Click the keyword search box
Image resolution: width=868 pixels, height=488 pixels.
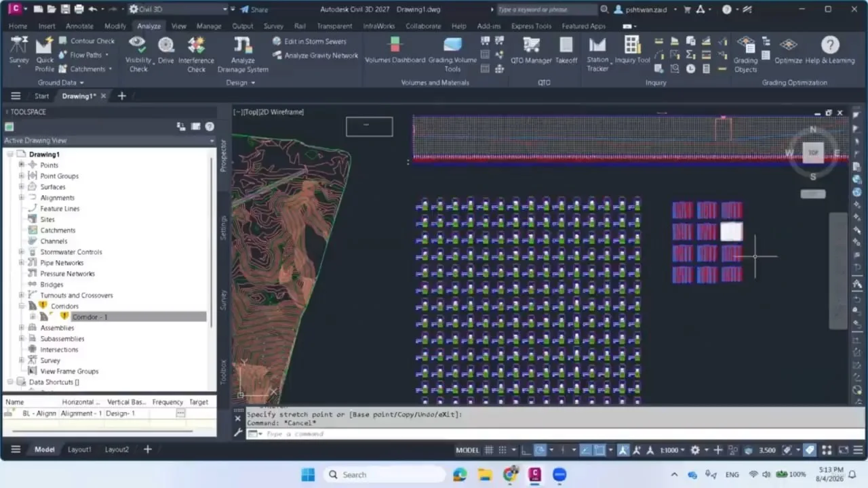tap(547, 9)
